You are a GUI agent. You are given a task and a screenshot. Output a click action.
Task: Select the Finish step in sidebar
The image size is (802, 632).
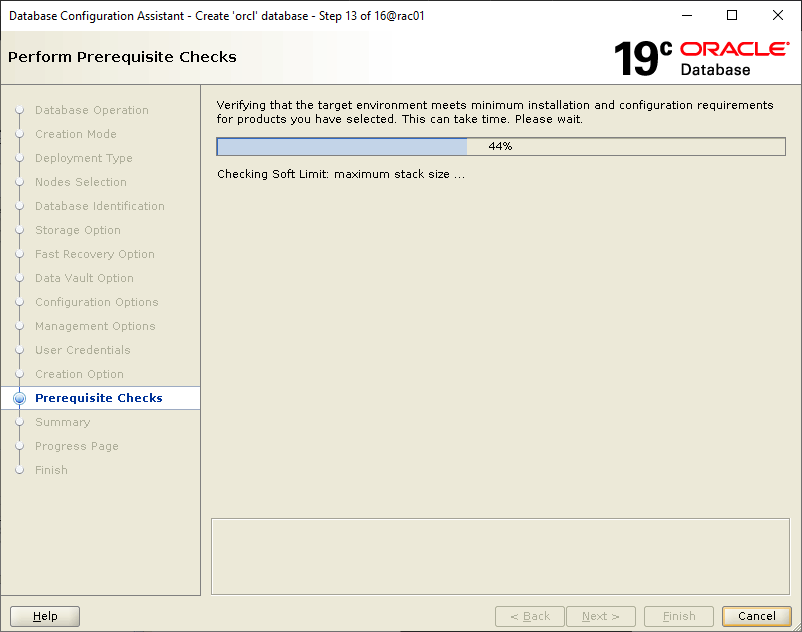51,470
